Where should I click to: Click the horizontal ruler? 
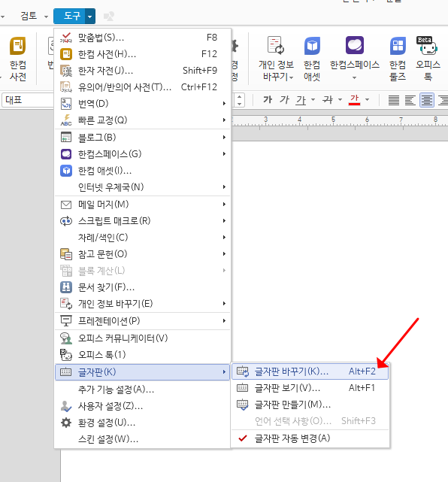339,121
